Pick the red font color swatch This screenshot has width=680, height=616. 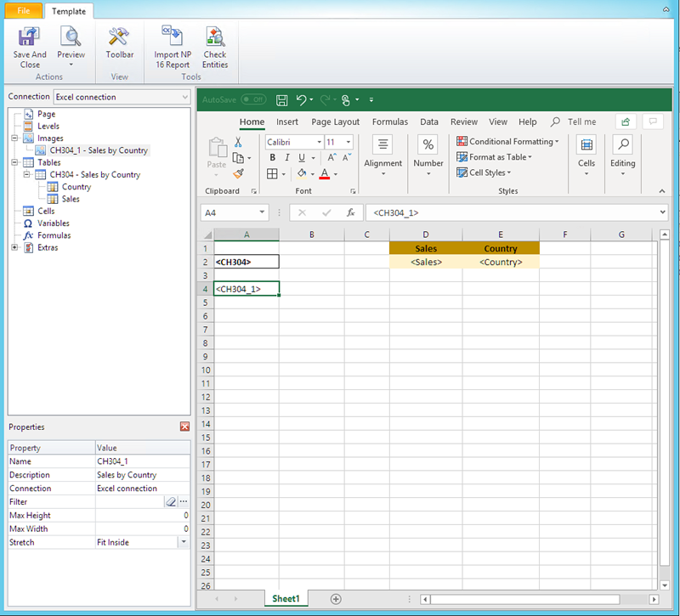(325, 178)
